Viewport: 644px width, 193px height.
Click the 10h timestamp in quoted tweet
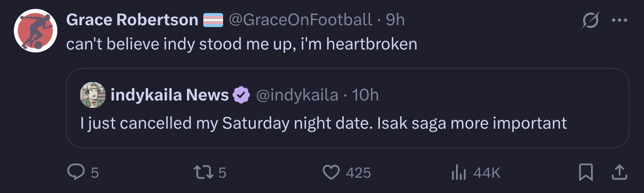coord(365,95)
